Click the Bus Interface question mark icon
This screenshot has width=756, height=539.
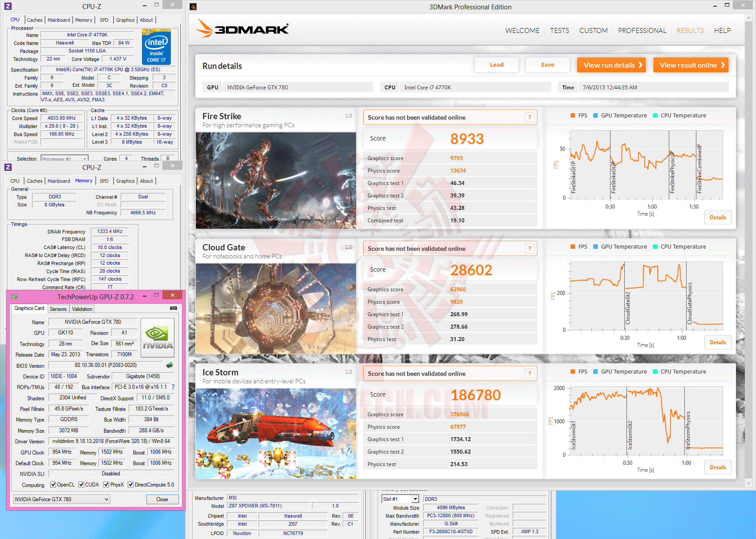[173, 387]
